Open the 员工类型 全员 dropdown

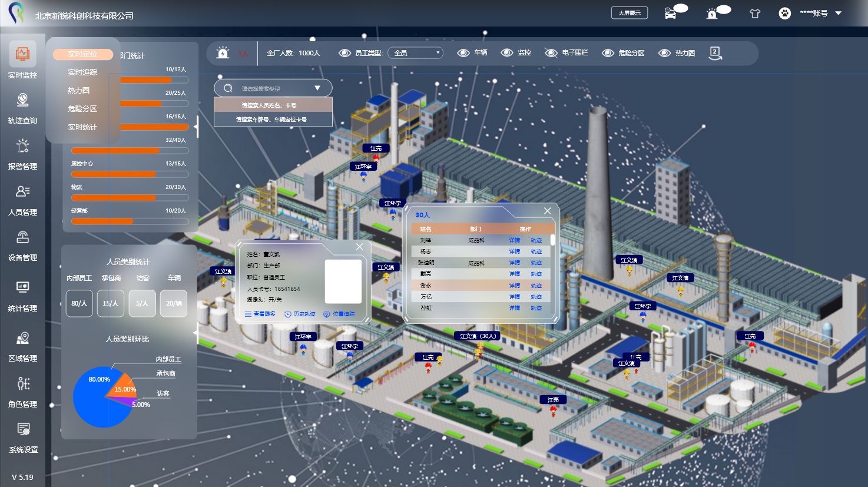point(415,53)
